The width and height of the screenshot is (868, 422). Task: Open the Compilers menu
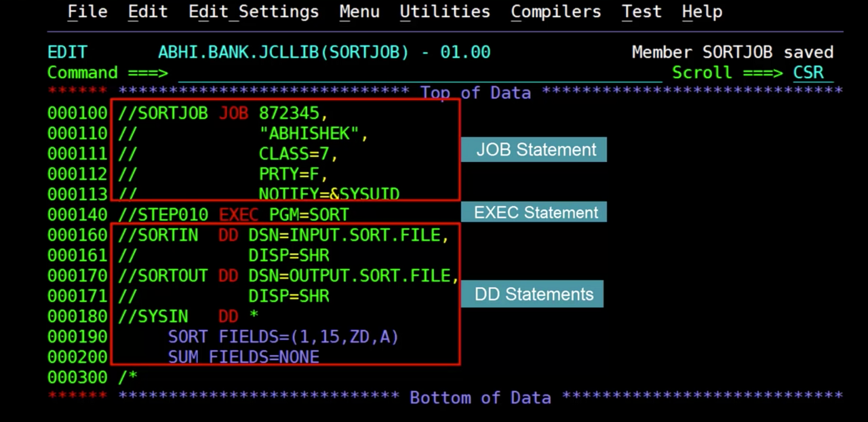(555, 12)
